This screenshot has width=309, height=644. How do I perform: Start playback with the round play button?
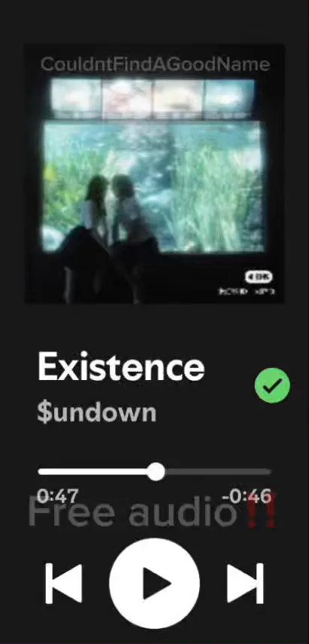coord(154,583)
